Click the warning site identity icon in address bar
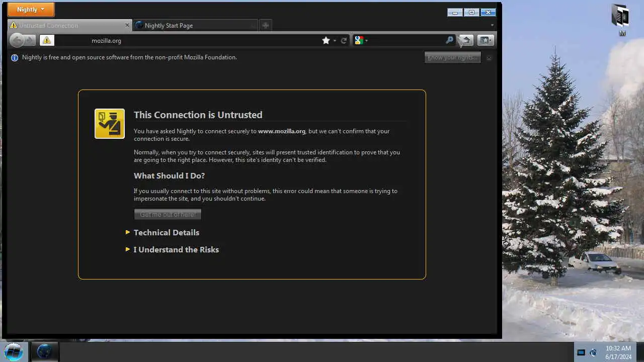644x362 pixels. (47, 40)
